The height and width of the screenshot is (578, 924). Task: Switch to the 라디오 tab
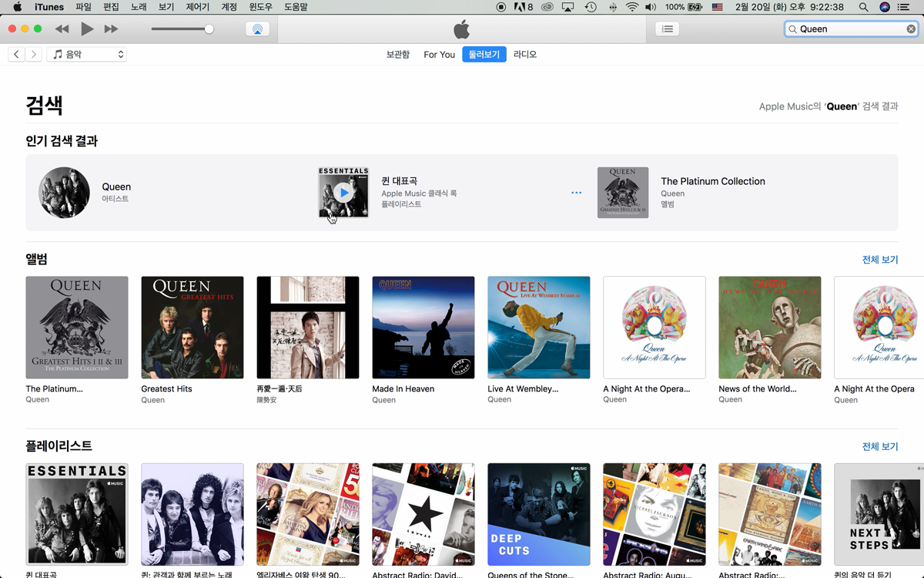tap(524, 55)
